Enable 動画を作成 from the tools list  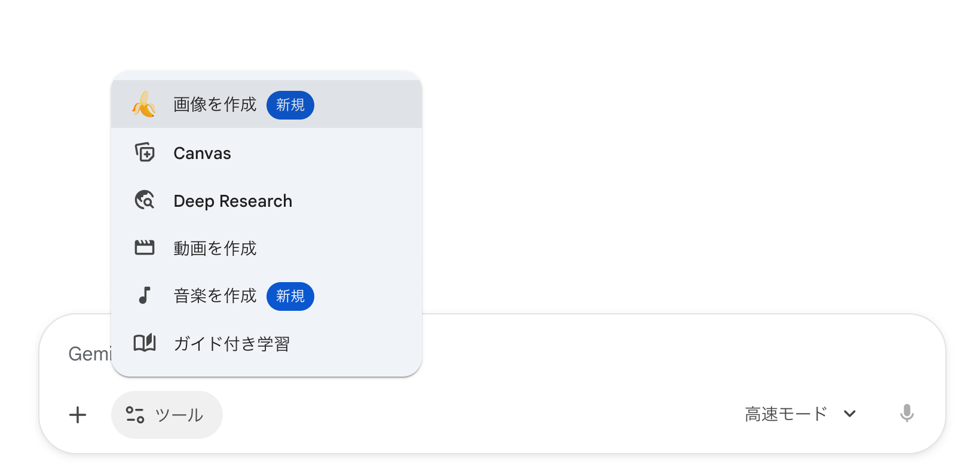[x=215, y=248]
